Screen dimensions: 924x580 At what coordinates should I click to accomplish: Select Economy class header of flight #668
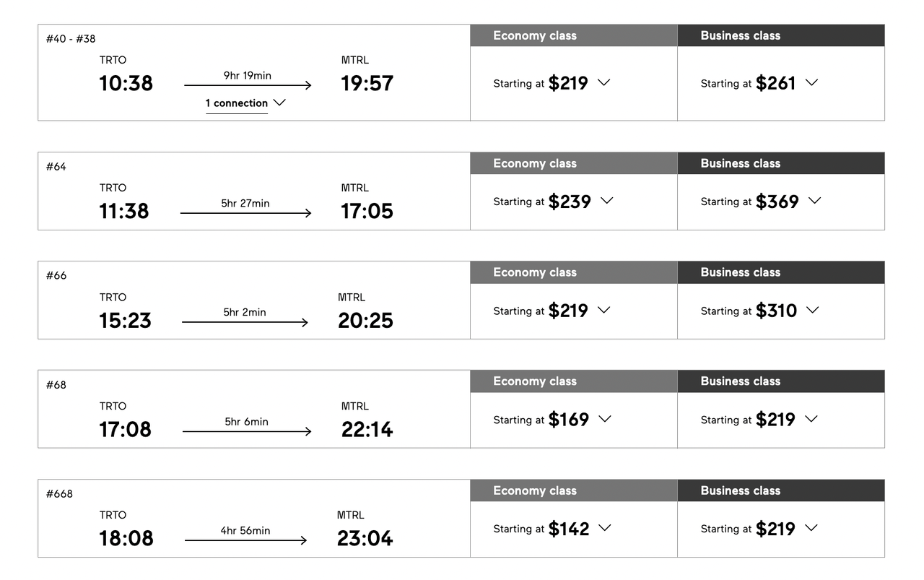coord(535,490)
